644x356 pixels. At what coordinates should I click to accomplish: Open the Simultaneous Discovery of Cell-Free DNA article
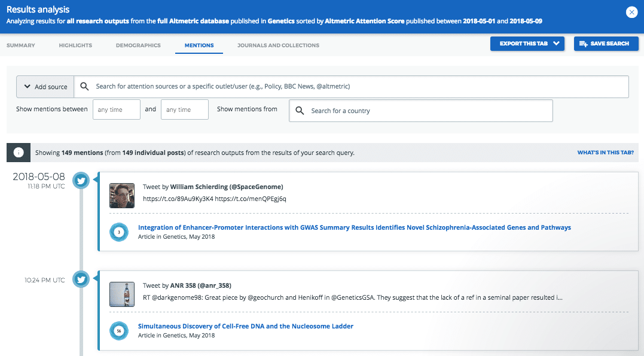point(245,326)
